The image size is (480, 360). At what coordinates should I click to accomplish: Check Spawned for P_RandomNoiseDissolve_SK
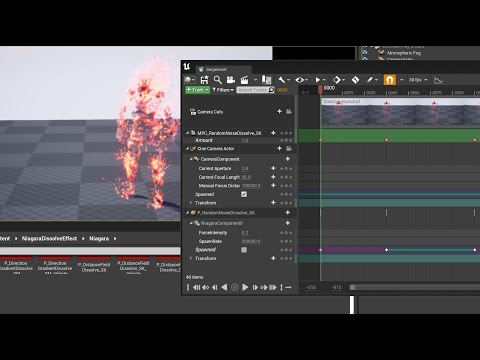(x=244, y=250)
